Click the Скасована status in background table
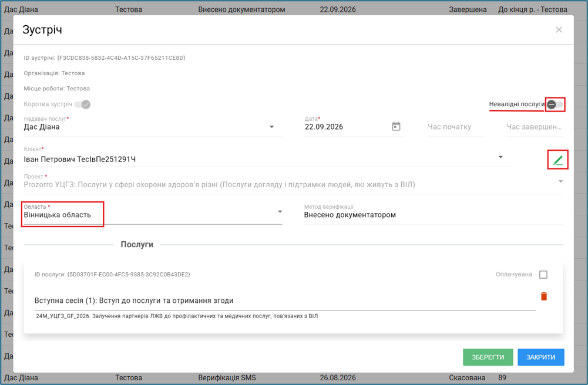This screenshot has width=588, height=385. 467,377
